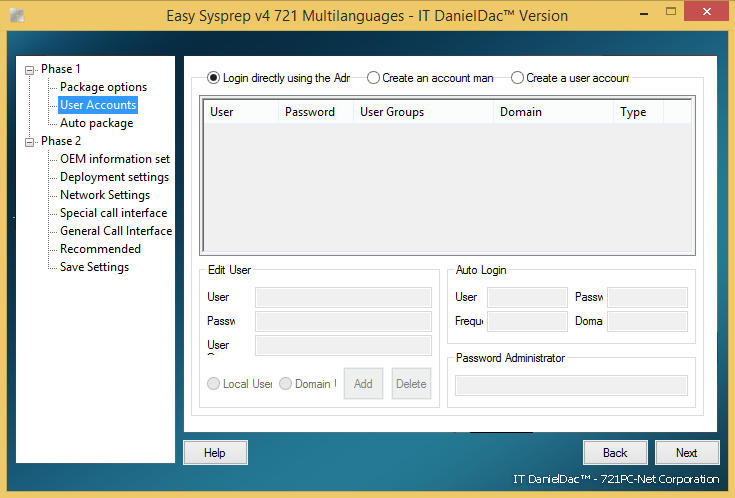Screen dimensions: 735x498
Task: Focus the Auto Login User field
Action: tap(527, 297)
